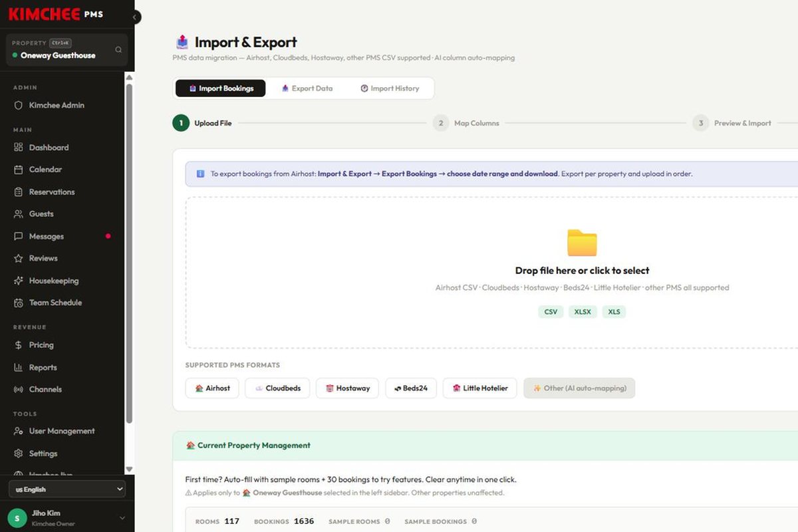Choose Other (AI auto-mapping) format
Image resolution: width=798 pixels, height=532 pixels.
(x=579, y=388)
